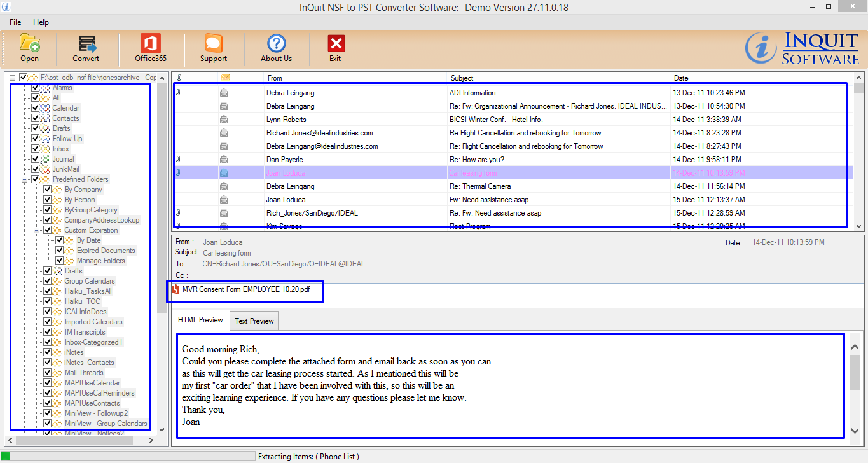
Task: Click the envelope icon of the ADI Information row
Action: click(x=224, y=93)
